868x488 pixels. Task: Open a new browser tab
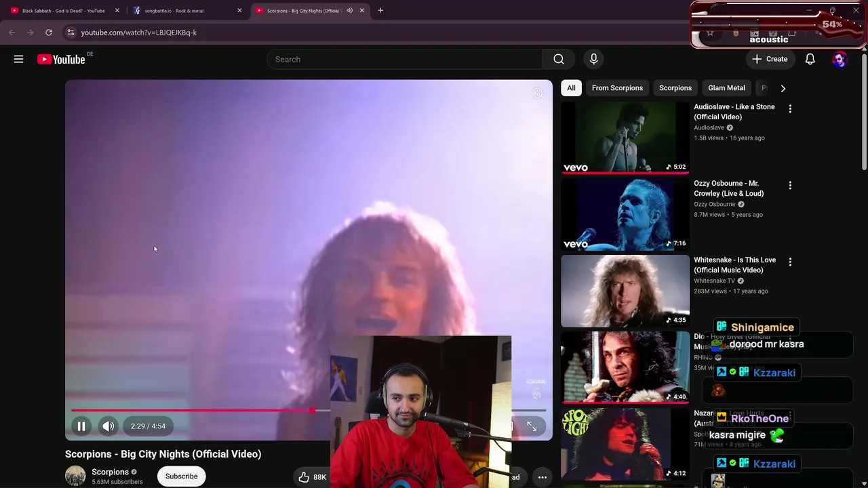pos(380,10)
